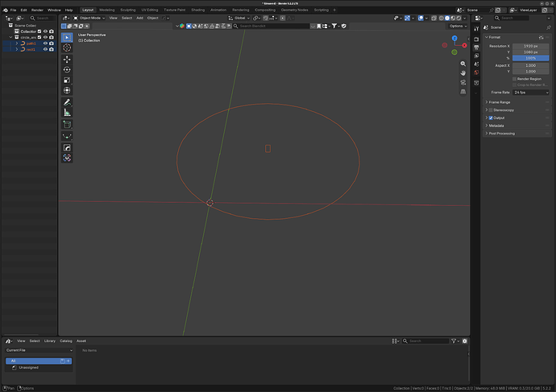Open the Render menu

[x=37, y=10]
